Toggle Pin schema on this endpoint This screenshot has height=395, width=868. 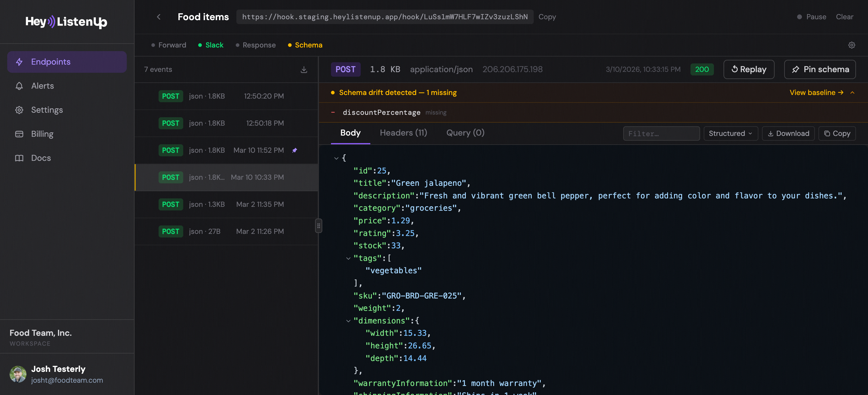[820, 69]
